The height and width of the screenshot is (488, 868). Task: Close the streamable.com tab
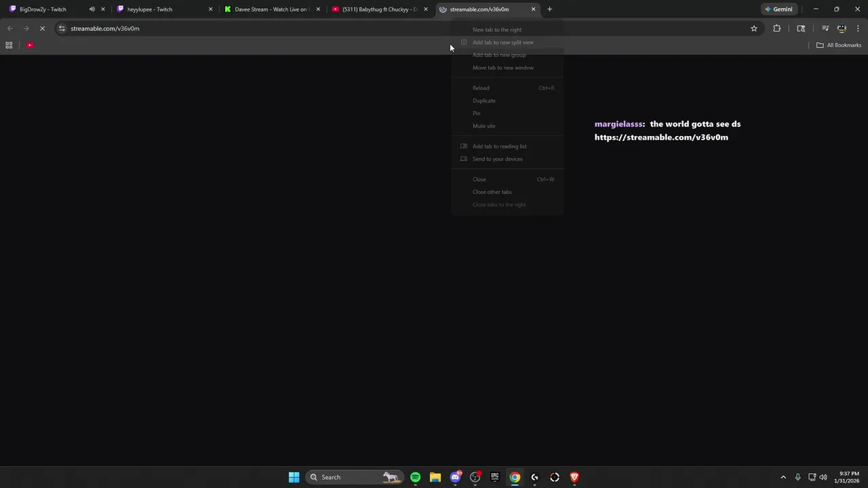tap(533, 9)
